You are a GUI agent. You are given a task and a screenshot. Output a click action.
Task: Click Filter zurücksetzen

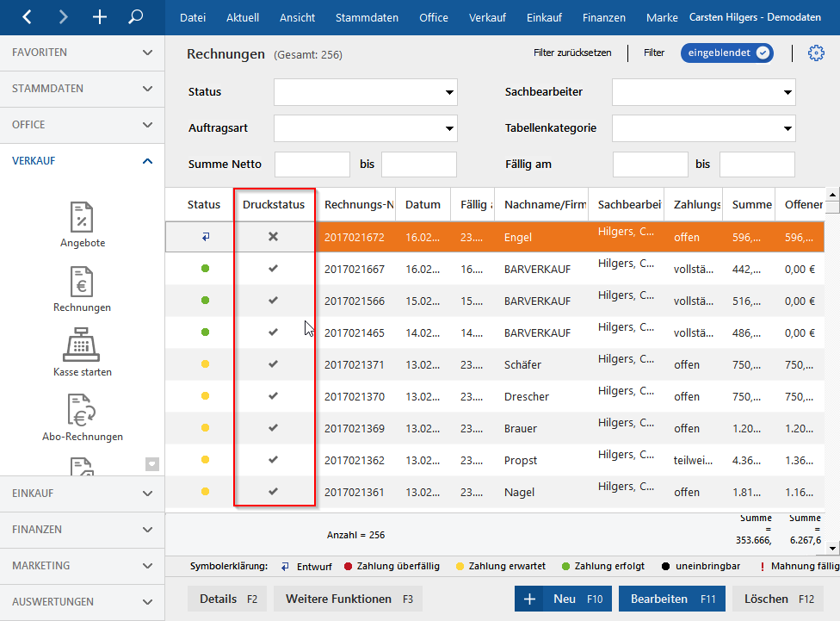(x=572, y=53)
